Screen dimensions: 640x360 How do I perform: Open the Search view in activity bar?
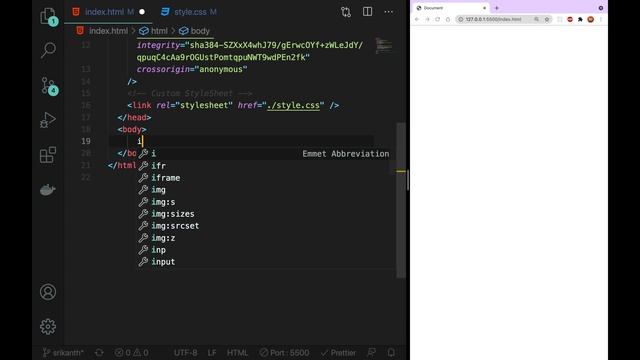[48, 50]
